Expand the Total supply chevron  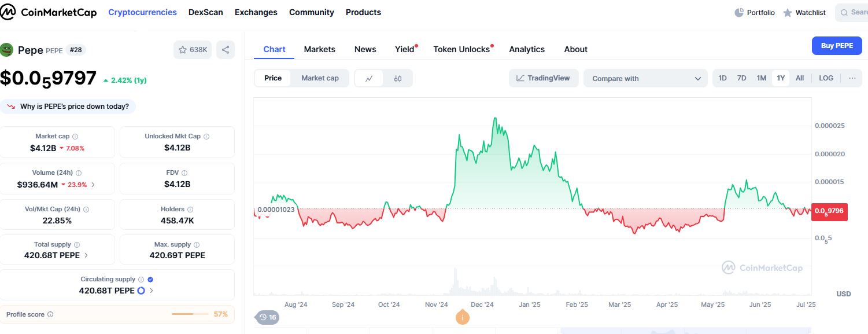point(86,255)
